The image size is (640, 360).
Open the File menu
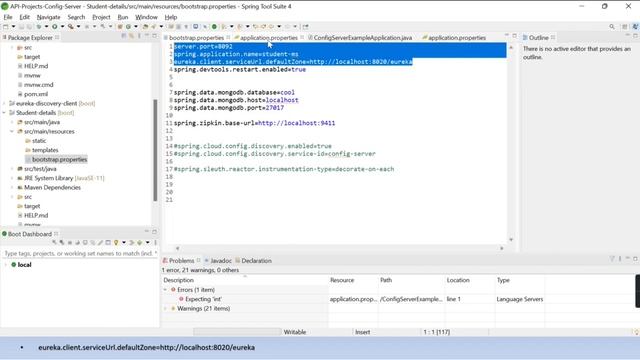point(8,17)
